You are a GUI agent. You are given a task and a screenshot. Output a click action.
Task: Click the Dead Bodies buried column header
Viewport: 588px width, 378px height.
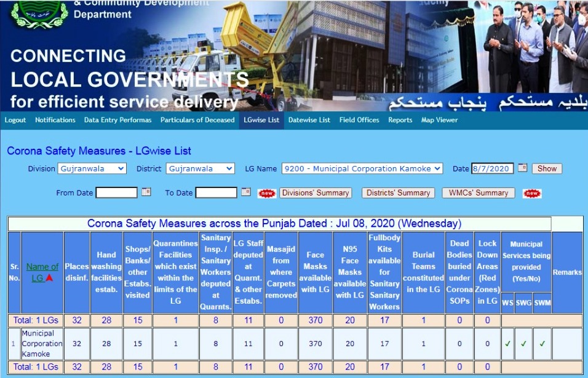(x=459, y=272)
